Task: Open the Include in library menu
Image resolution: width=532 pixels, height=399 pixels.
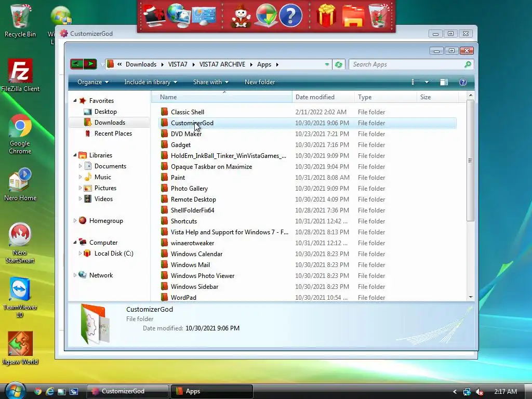Action: (x=151, y=82)
